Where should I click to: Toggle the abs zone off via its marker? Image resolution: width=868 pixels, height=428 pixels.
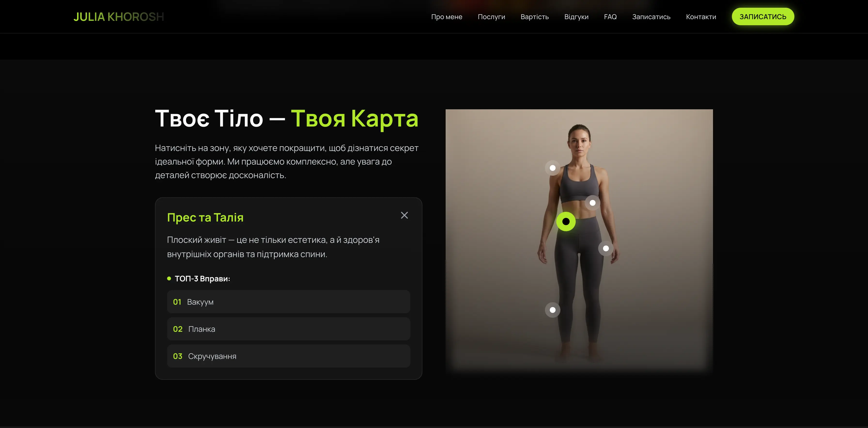coord(566,221)
